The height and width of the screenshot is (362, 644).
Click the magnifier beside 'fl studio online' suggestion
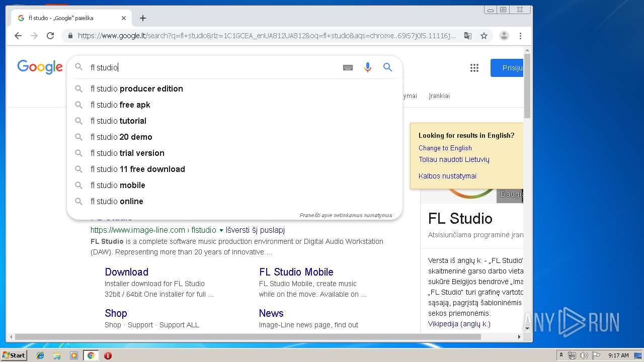pyautogui.click(x=78, y=201)
